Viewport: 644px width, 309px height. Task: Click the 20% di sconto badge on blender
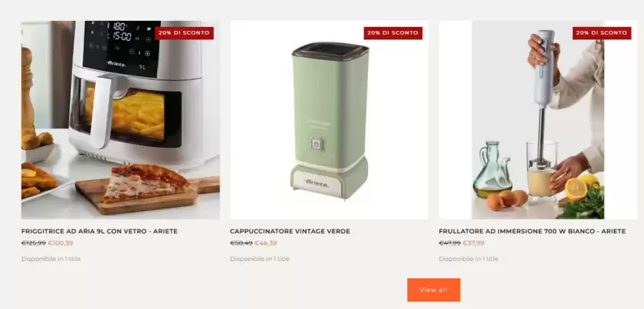601,32
